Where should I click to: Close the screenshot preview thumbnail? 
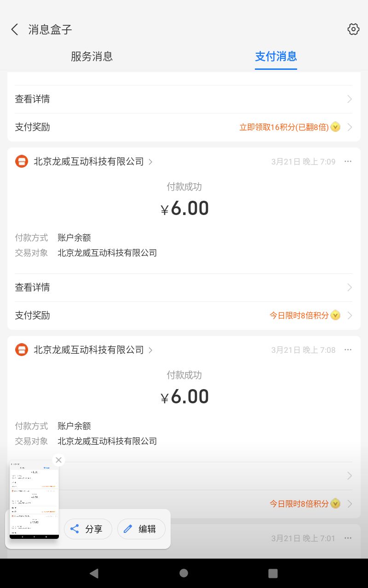(58, 460)
